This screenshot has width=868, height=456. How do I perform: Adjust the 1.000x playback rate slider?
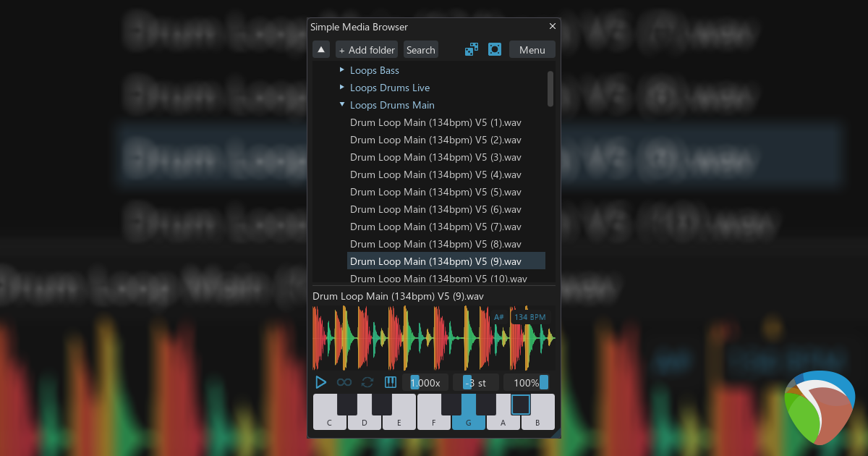425,382
